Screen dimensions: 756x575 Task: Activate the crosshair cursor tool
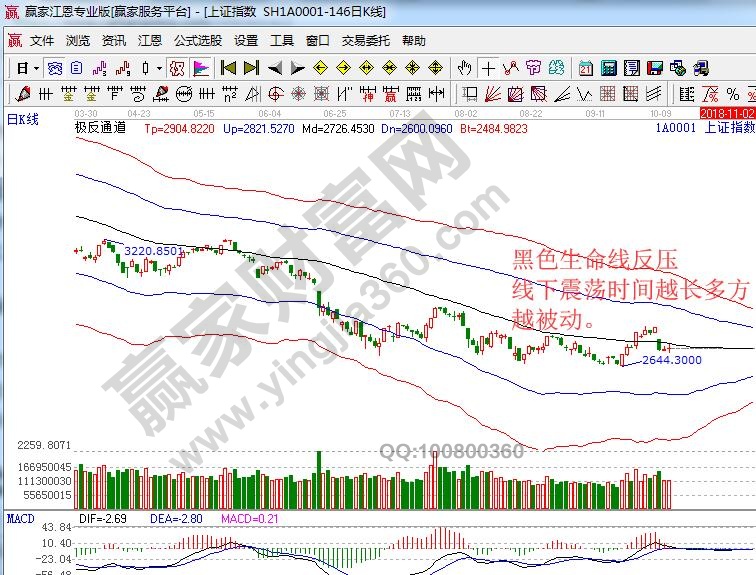[x=488, y=68]
